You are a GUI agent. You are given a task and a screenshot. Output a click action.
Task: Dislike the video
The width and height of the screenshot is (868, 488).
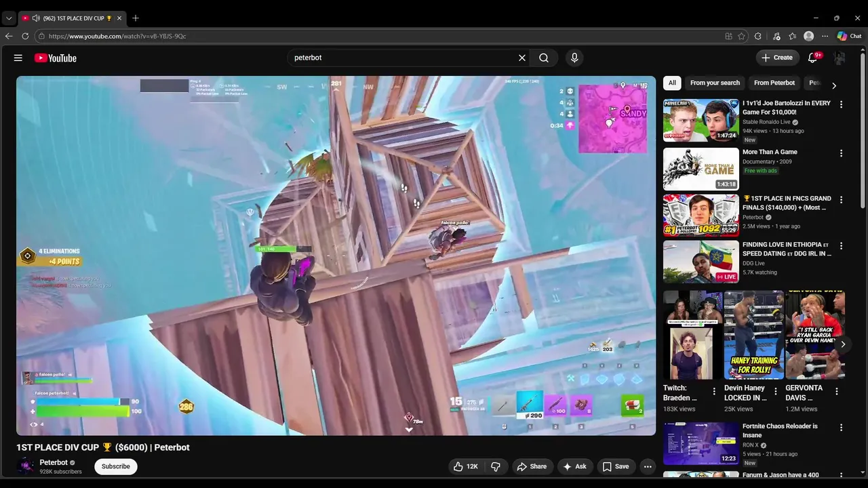coord(496,466)
